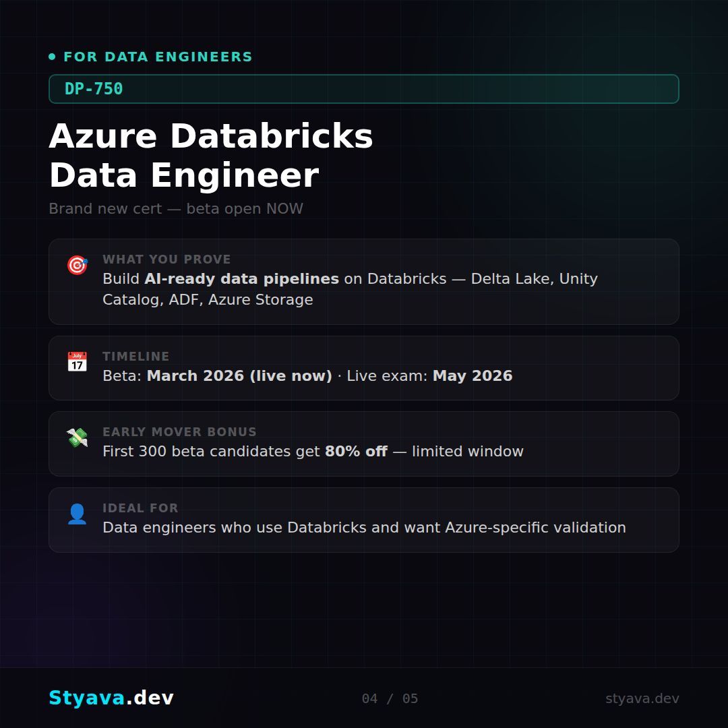Click the Styava.dev logo
The width and height of the screenshot is (728, 728).
(x=111, y=698)
